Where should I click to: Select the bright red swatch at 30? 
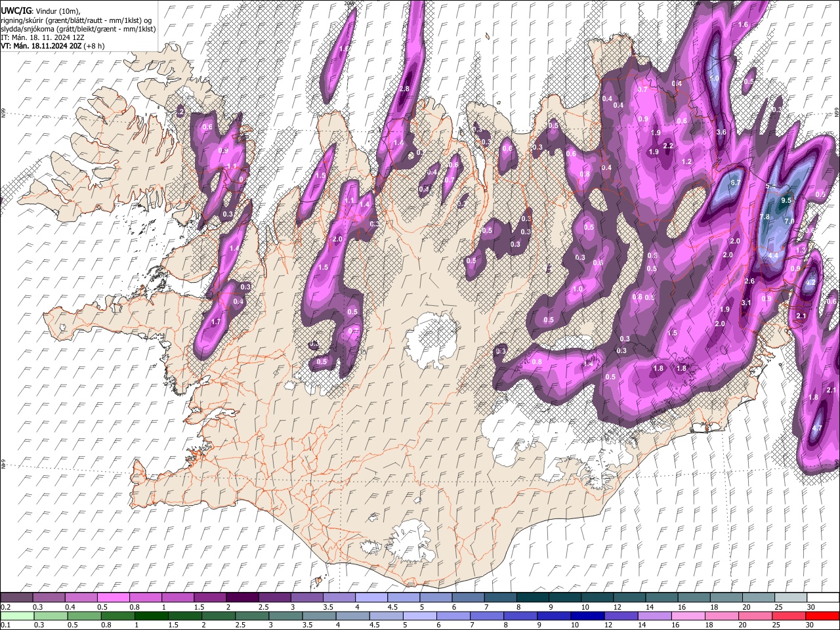822,616
